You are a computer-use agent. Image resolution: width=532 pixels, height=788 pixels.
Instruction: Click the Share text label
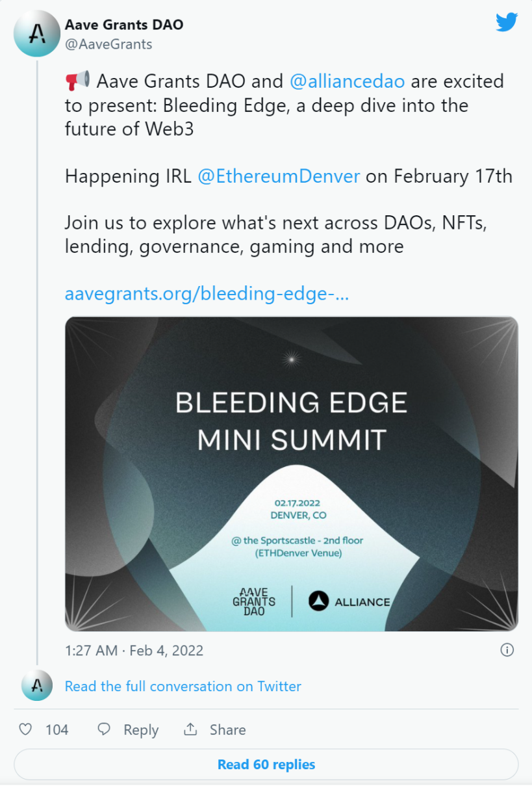coord(227,730)
